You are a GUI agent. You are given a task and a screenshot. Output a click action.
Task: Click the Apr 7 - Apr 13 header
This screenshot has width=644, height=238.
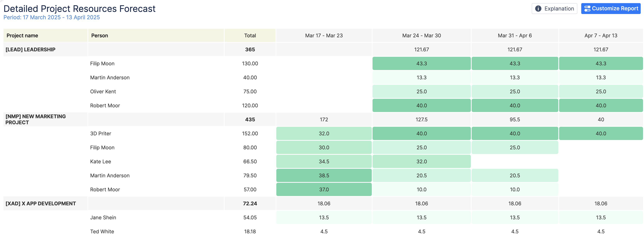[x=600, y=36]
